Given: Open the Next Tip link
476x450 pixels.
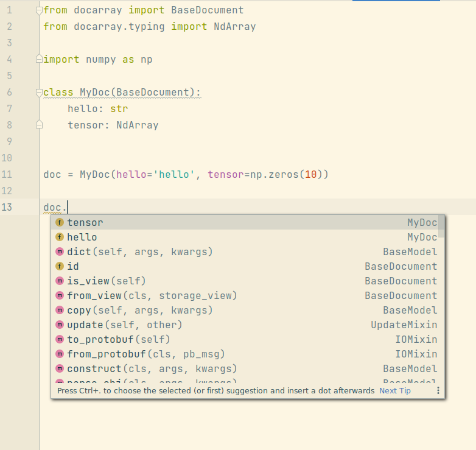Looking at the screenshot, I should (x=395, y=390).
